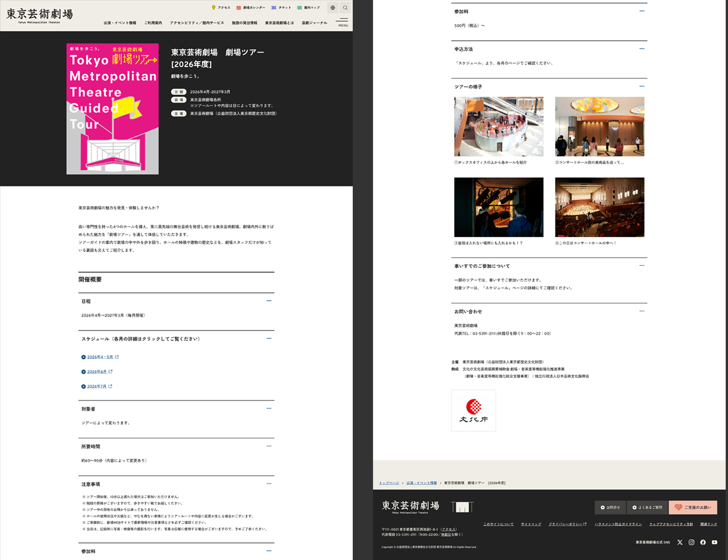Click the お問合せ footer button
This screenshot has height=560, width=728.
click(x=610, y=507)
